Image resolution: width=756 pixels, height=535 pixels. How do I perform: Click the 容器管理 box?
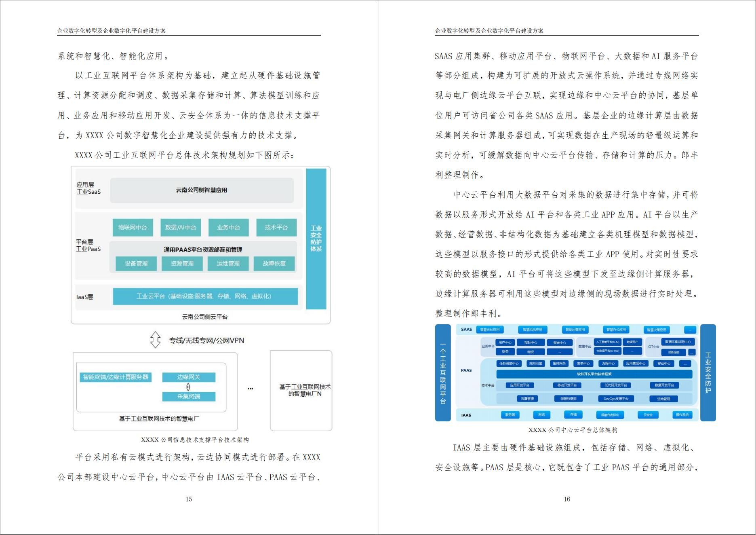pos(527,399)
